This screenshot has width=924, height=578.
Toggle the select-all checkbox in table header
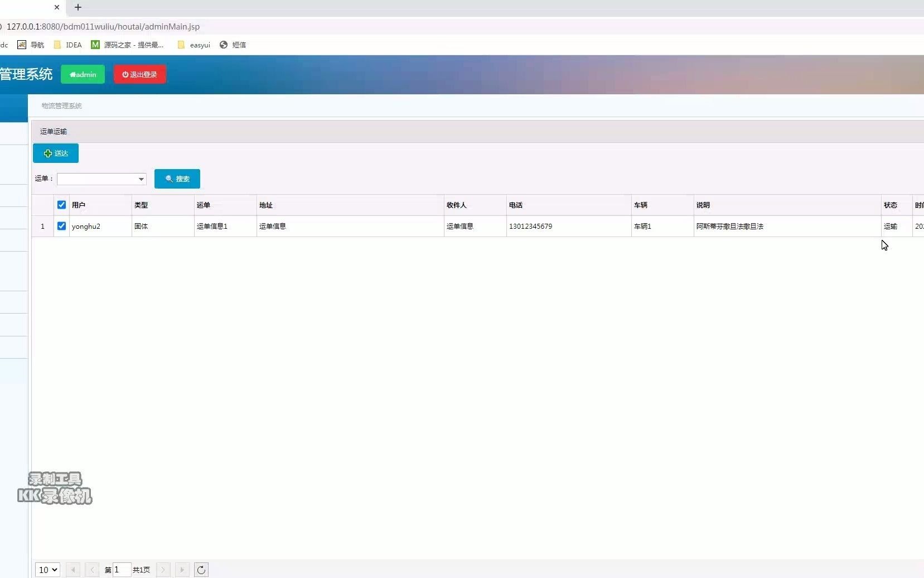[61, 205]
